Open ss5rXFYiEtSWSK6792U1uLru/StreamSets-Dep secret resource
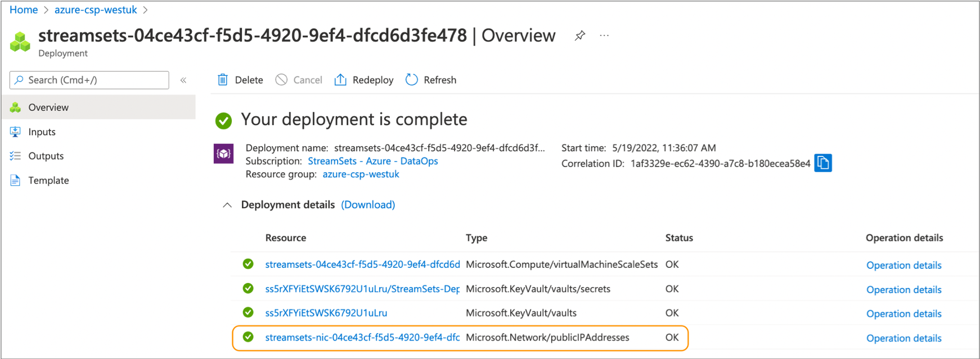This screenshot has height=359, width=980. 362,289
